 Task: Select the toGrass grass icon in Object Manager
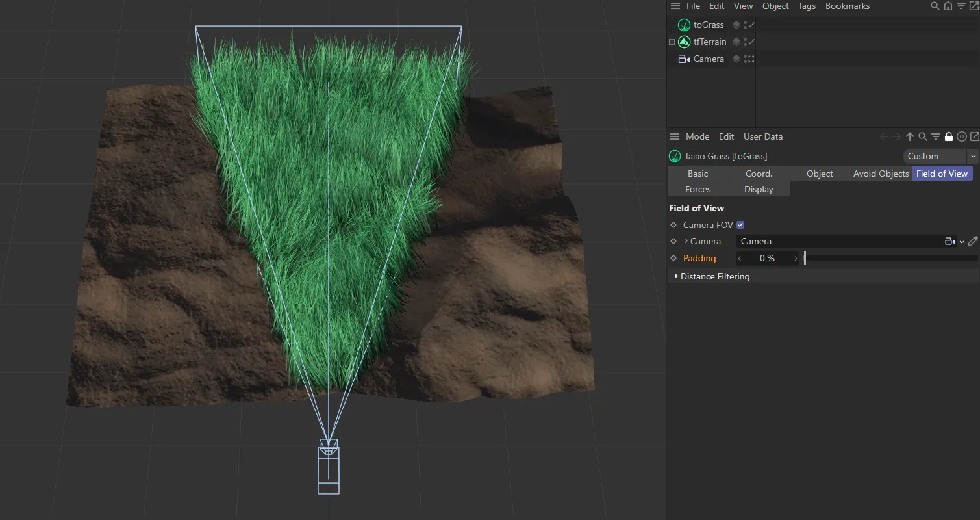point(684,25)
